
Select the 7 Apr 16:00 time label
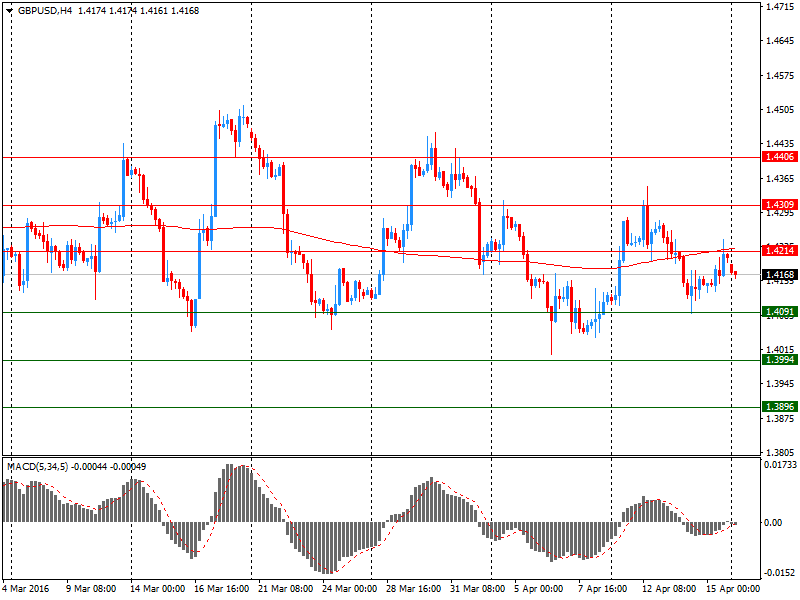pyautogui.click(x=603, y=589)
